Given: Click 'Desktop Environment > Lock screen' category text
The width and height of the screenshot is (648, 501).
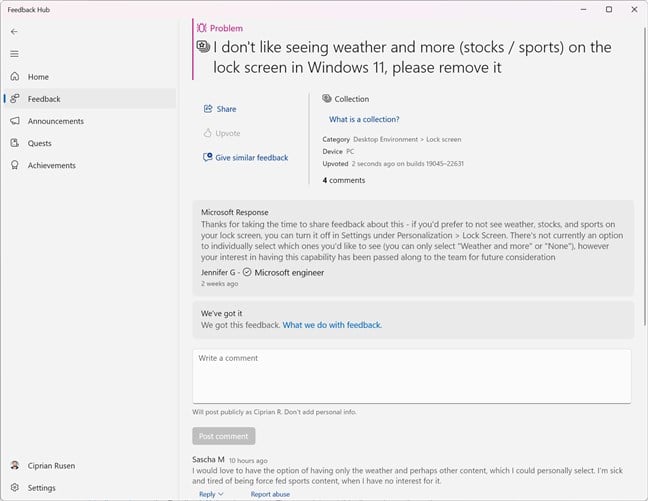Looking at the screenshot, I should tap(407, 139).
